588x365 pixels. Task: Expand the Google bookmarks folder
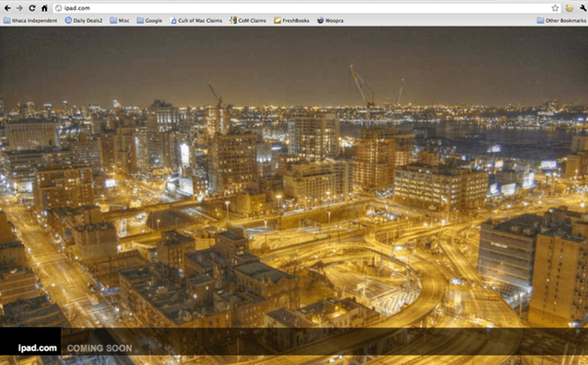click(149, 20)
